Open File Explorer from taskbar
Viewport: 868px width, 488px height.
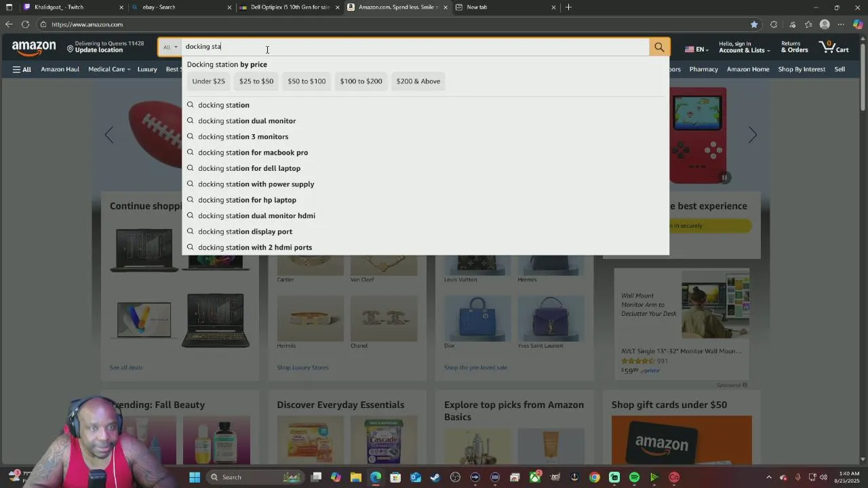point(356,477)
